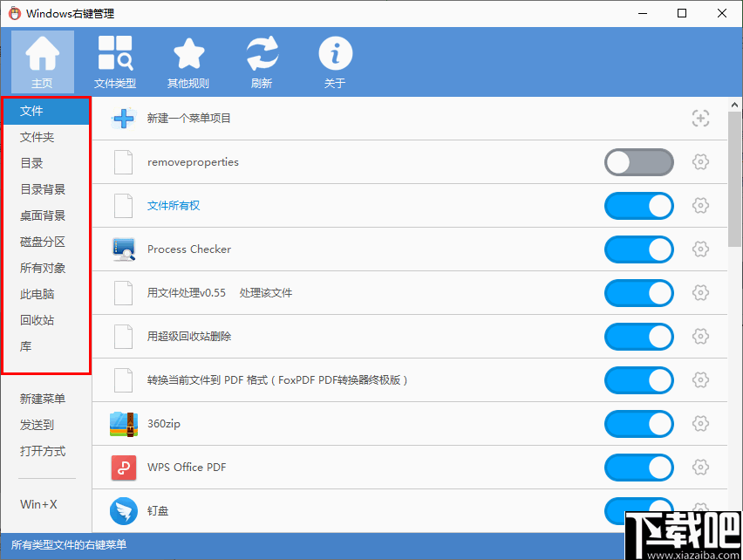Click the 关于 info icon
The image size is (743, 560).
335,54
